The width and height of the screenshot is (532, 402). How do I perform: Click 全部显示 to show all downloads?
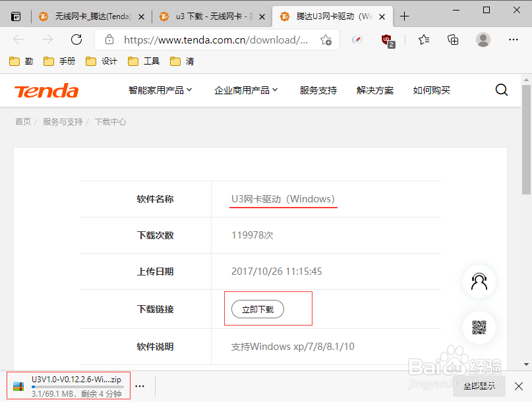[x=479, y=386]
